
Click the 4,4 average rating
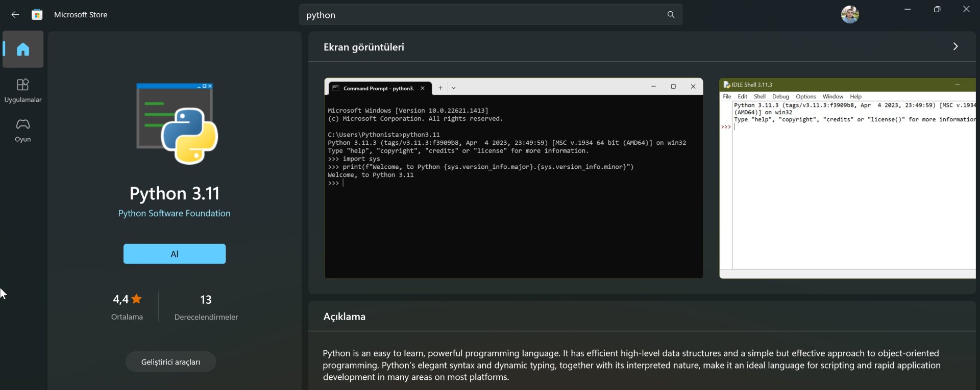pos(127,299)
